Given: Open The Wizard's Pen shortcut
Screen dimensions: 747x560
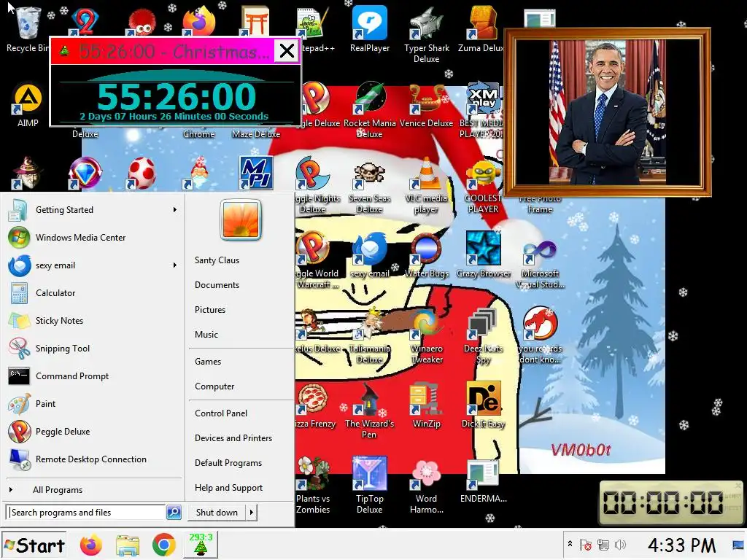Looking at the screenshot, I should point(369,411).
